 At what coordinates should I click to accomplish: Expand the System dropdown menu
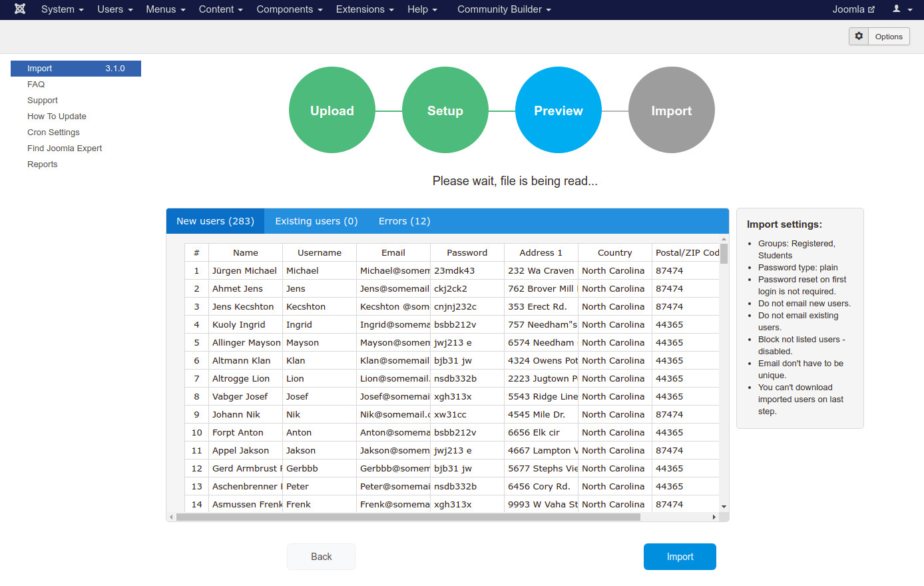(x=62, y=9)
